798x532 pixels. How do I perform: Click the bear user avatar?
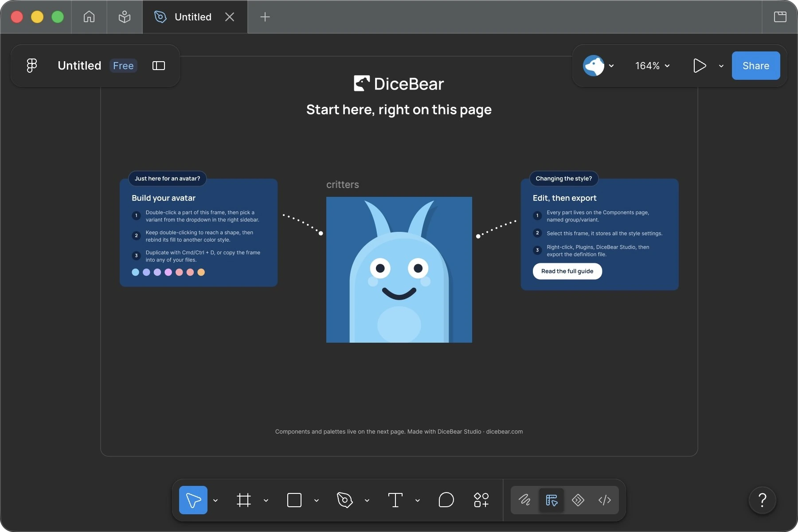pyautogui.click(x=594, y=66)
